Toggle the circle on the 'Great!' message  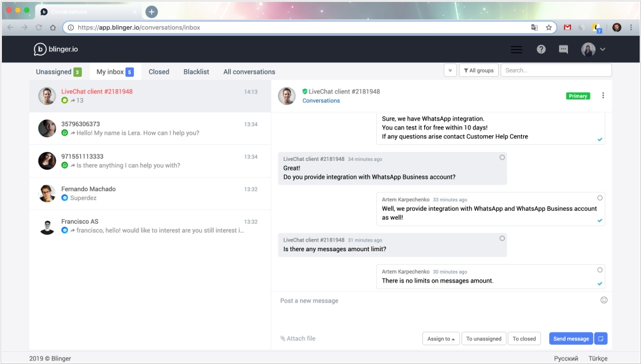click(x=502, y=157)
